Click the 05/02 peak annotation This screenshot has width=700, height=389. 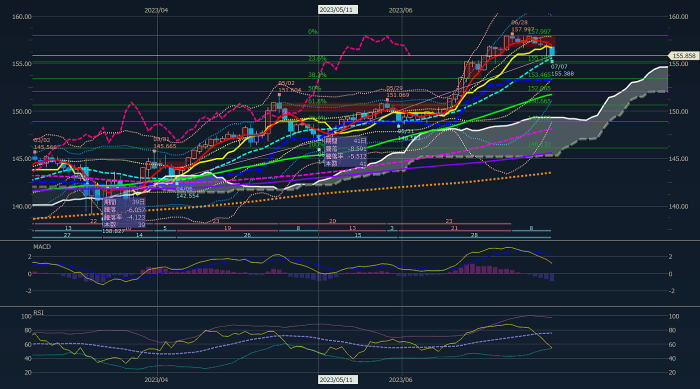click(x=289, y=86)
